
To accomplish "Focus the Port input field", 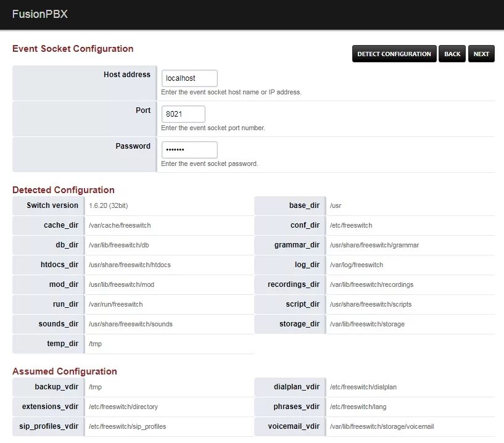I will [183, 114].
